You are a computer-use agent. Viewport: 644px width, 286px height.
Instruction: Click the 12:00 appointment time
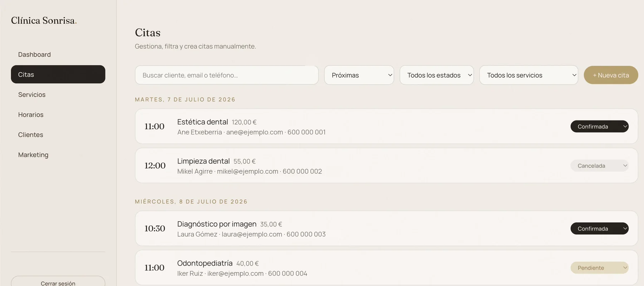(155, 166)
